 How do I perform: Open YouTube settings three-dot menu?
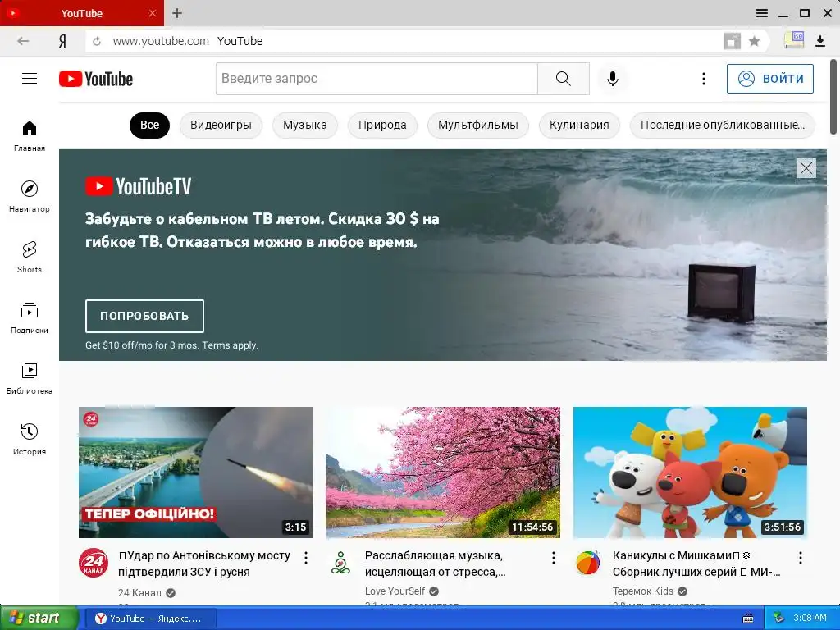point(703,79)
